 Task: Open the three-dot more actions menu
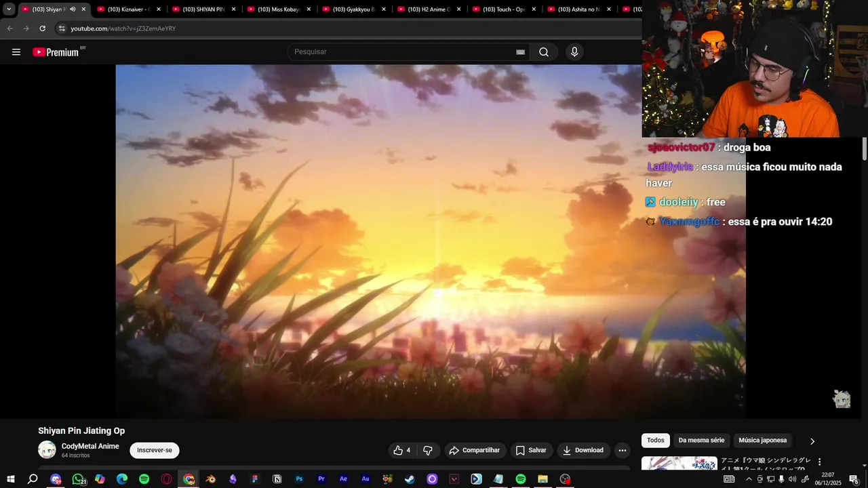[623, 450]
